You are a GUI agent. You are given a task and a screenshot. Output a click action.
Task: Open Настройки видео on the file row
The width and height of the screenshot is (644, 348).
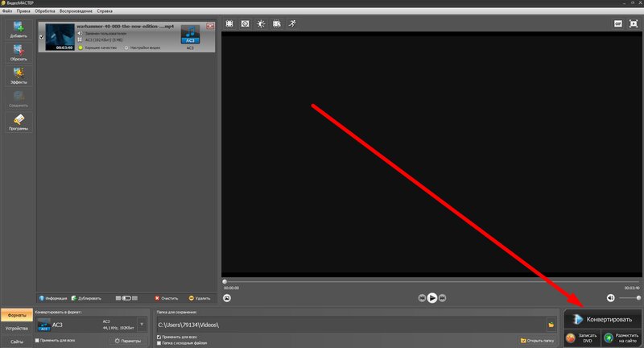point(142,48)
